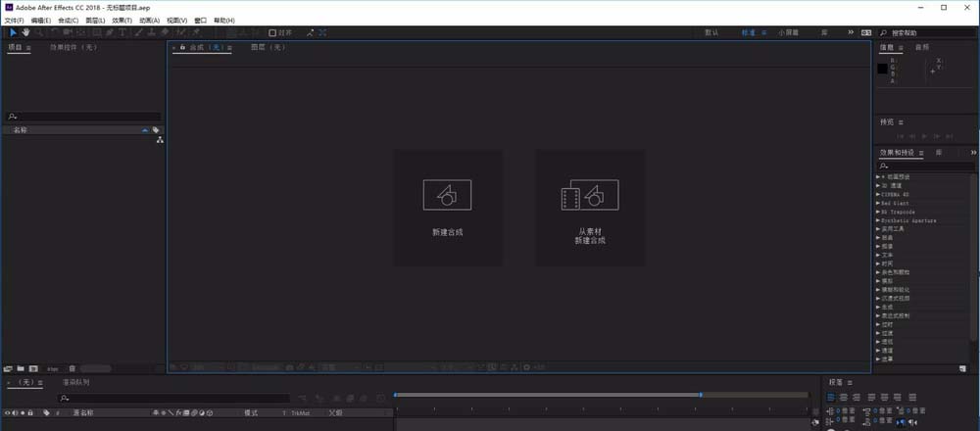
Task: Open the 合成(C) menu
Action: pyautogui.click(x=69, y=21)
